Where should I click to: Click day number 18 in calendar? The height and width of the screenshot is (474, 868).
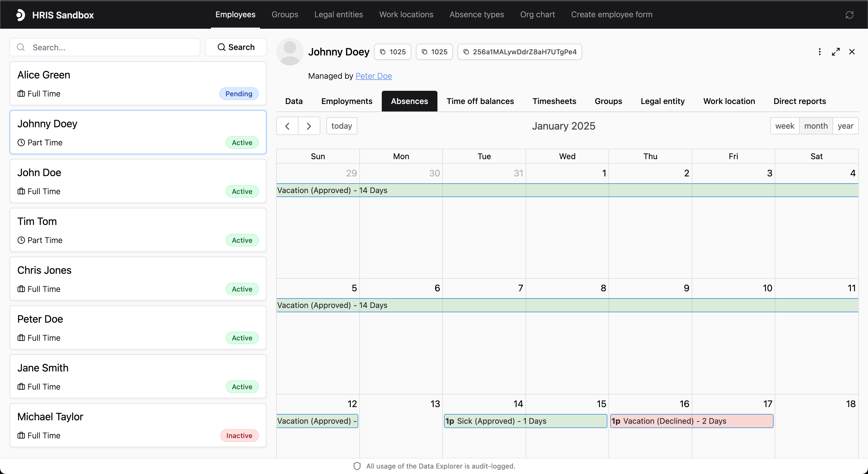[850, 404]
